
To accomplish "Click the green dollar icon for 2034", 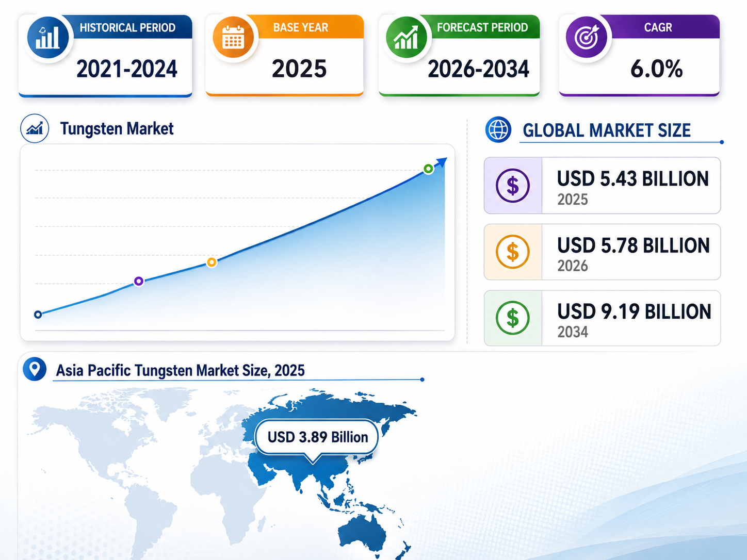I will pos(513,318).
